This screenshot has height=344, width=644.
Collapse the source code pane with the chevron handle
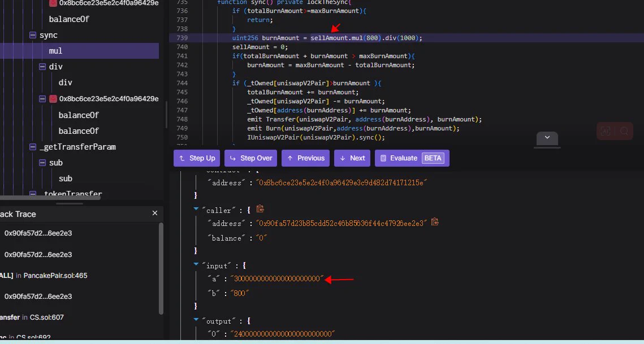click(x=547, y=138)
